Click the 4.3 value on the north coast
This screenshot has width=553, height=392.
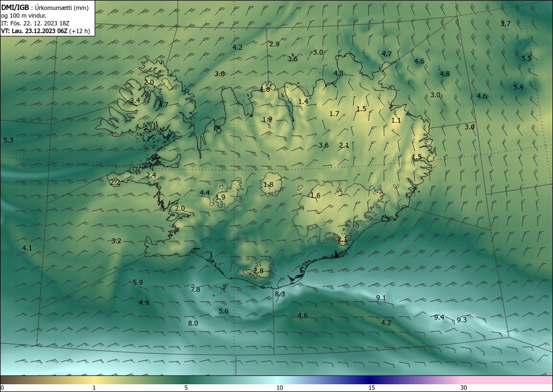pos(338,74)
